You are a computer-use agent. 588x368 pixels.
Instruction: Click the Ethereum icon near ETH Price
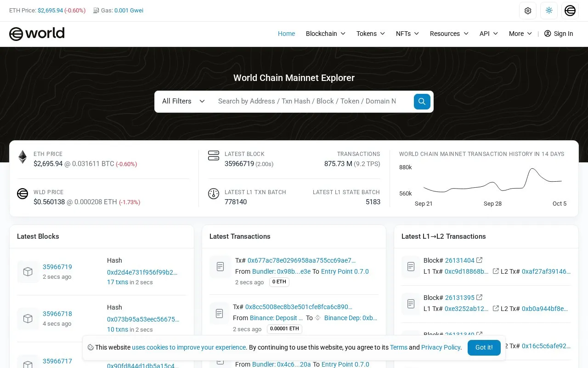23,157
